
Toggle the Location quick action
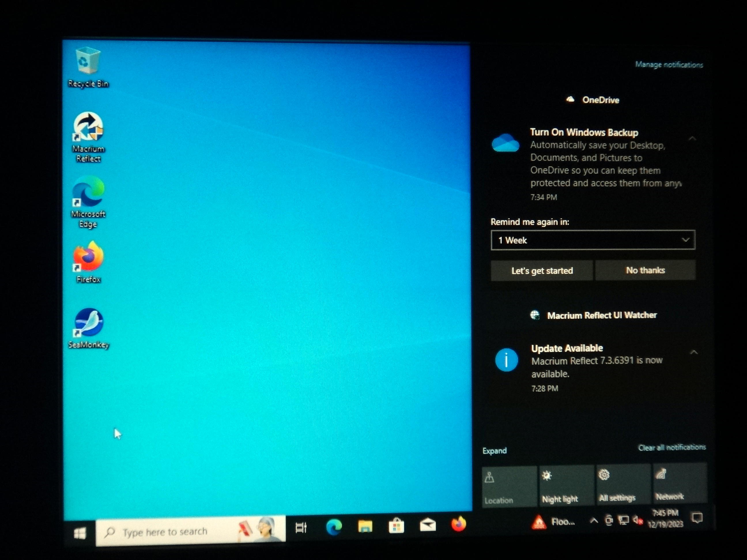(509, 487)
